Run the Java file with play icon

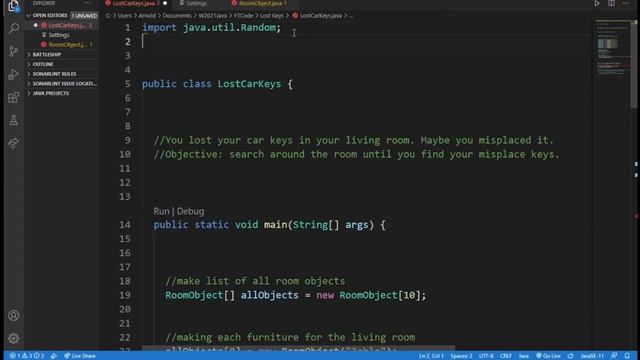point(597,3)
